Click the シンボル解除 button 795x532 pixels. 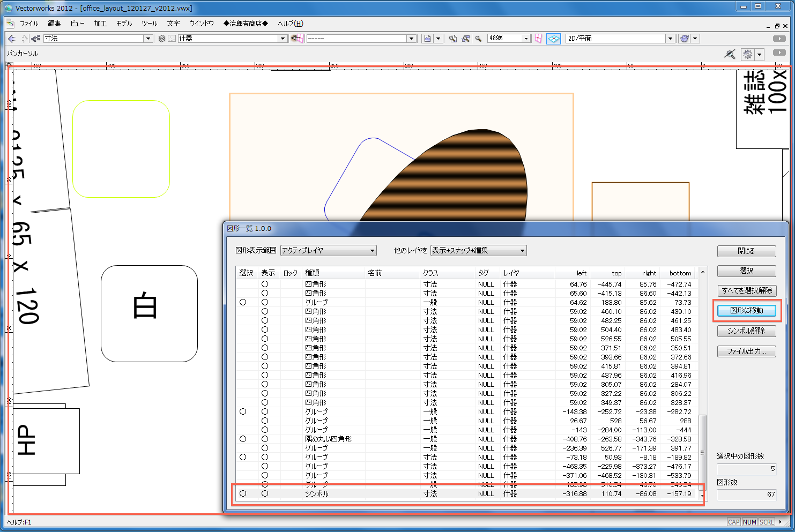pos(746,331)
